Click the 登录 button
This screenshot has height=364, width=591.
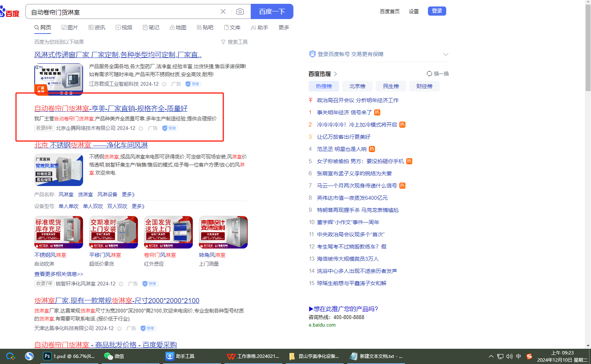pyautogui.click(x=437, y=11)
